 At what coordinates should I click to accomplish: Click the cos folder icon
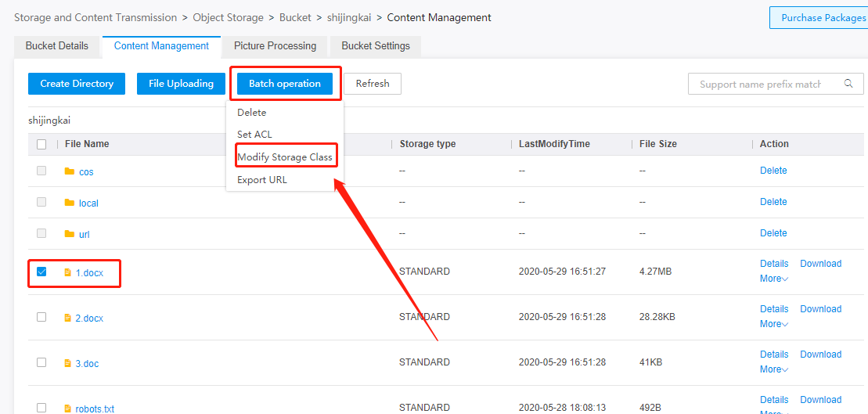tap(69, 171)
